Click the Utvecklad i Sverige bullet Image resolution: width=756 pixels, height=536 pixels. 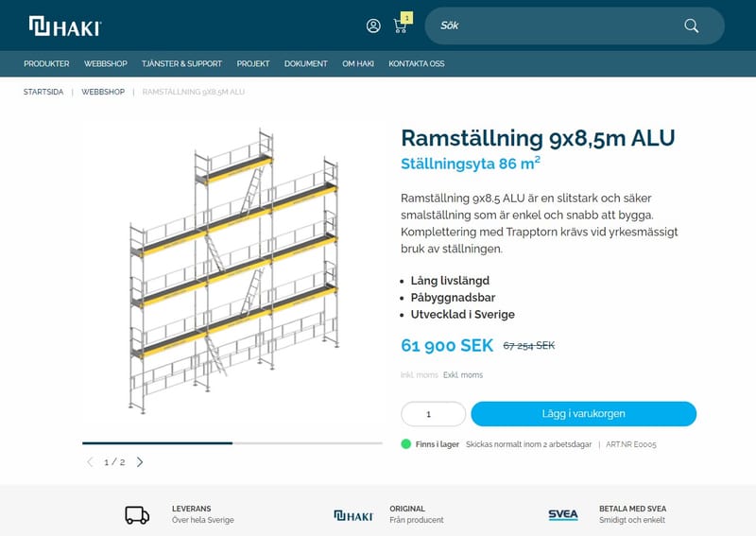[x=462, y=315]
